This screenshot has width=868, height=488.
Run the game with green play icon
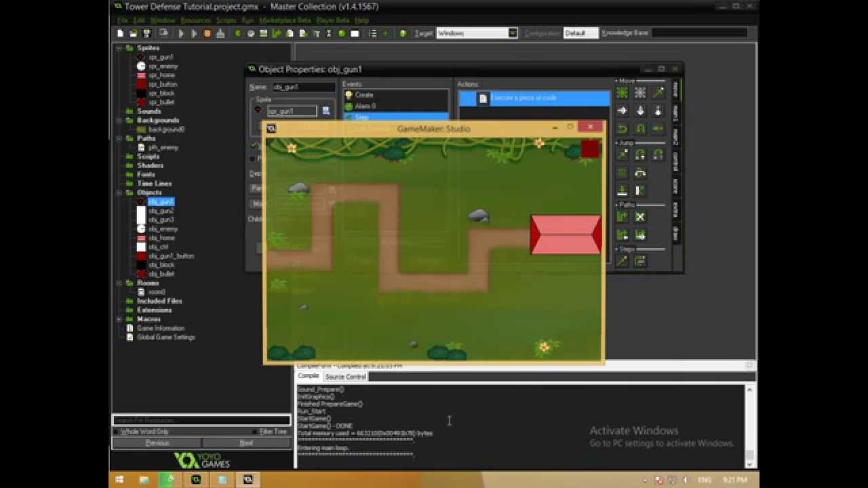(181, 33)
